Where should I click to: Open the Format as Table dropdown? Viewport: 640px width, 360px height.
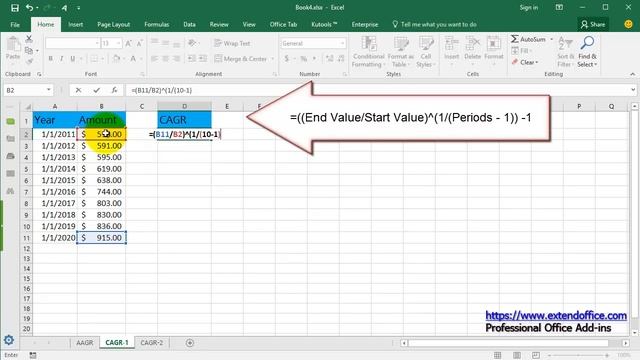[x=400, y=52]
